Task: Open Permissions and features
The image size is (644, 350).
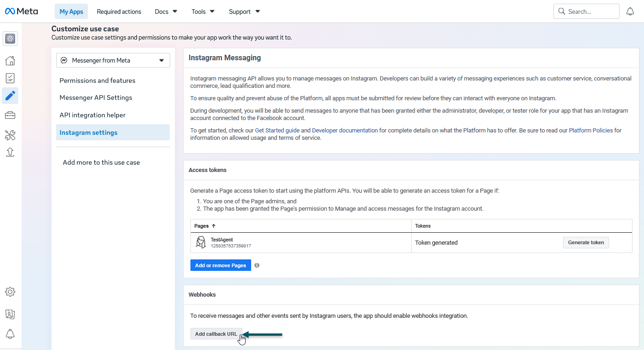Action: point(98,80)
